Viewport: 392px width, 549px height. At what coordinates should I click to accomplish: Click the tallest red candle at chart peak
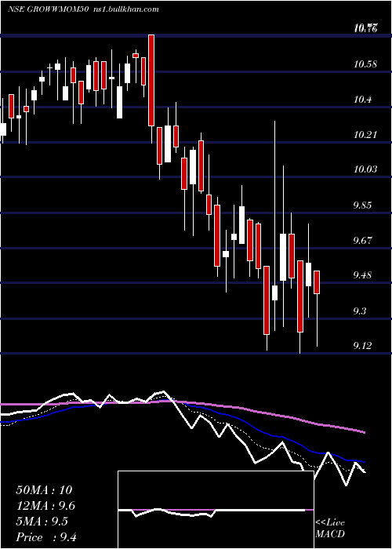point(151,80)
